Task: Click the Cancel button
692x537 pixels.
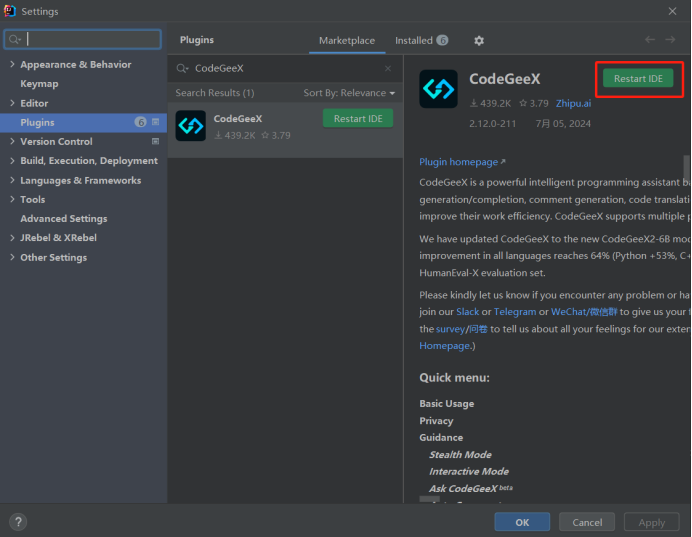Action: coord(587,522)
